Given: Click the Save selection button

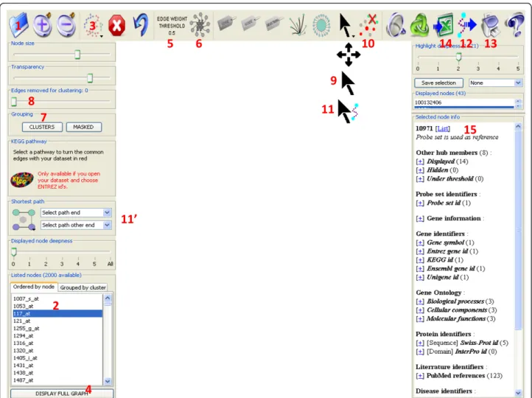Looking at the screenshot, I should pos(438,83).
